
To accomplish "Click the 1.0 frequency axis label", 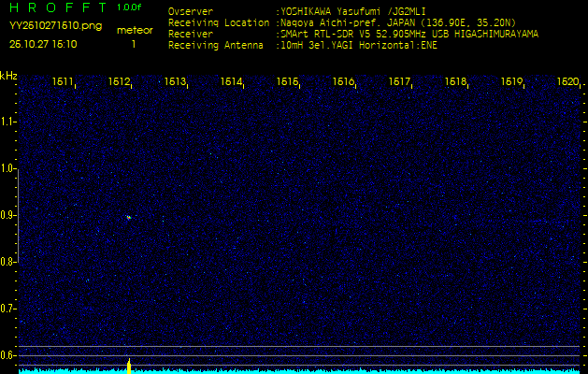I will pyautogui.click(x=8, y=168).
